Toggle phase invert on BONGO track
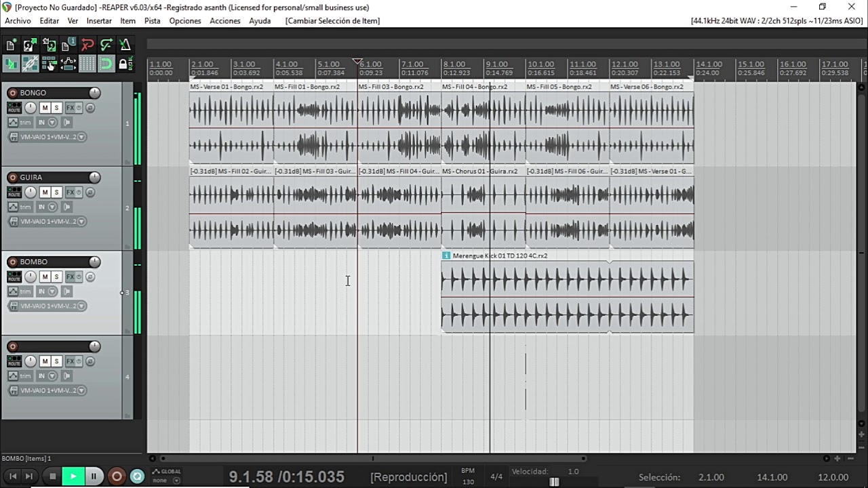The height and width of the screenshot is (488, 868). coord(90,108)
